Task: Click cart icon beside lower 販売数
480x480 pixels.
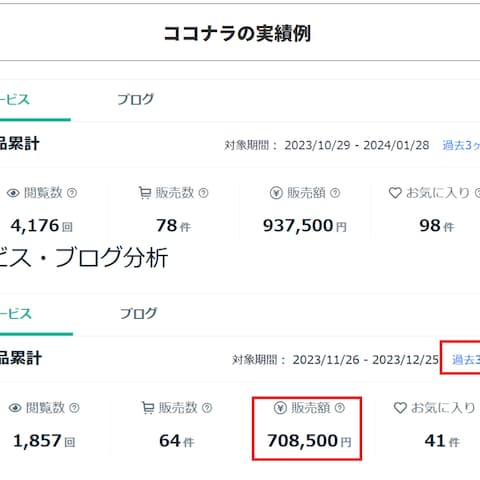Action: click(148, 408)
